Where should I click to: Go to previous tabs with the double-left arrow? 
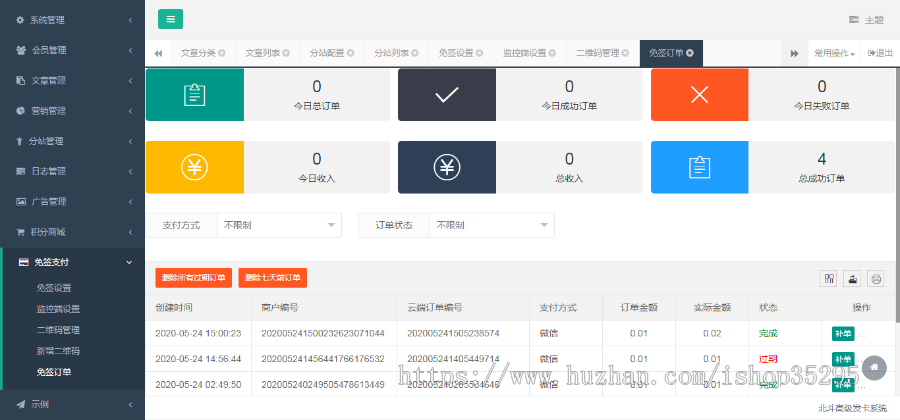158,53
